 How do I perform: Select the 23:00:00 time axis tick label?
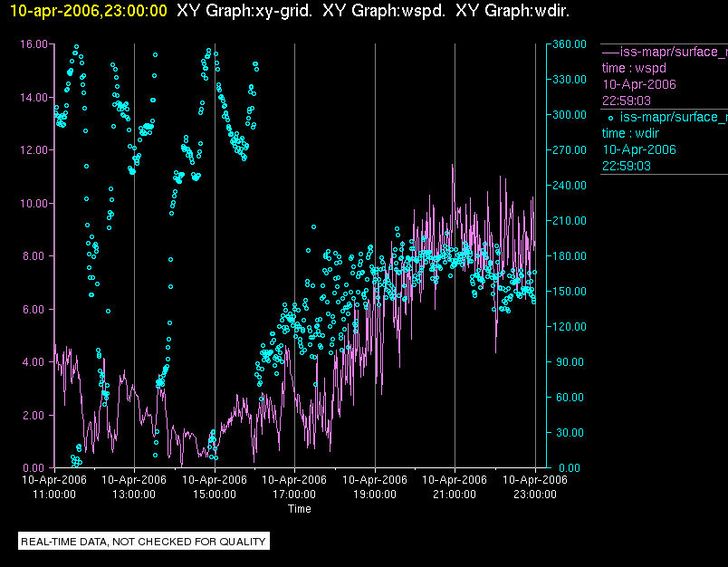(x=534, y=495)
